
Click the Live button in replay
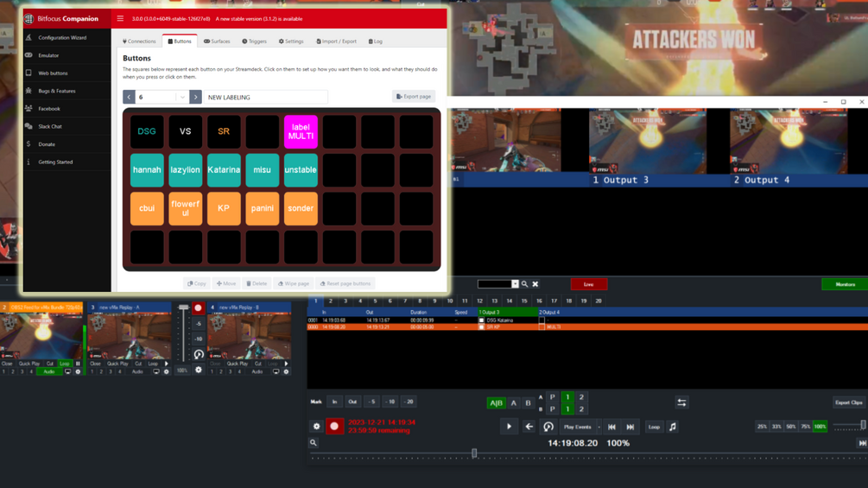click(588, 284)
